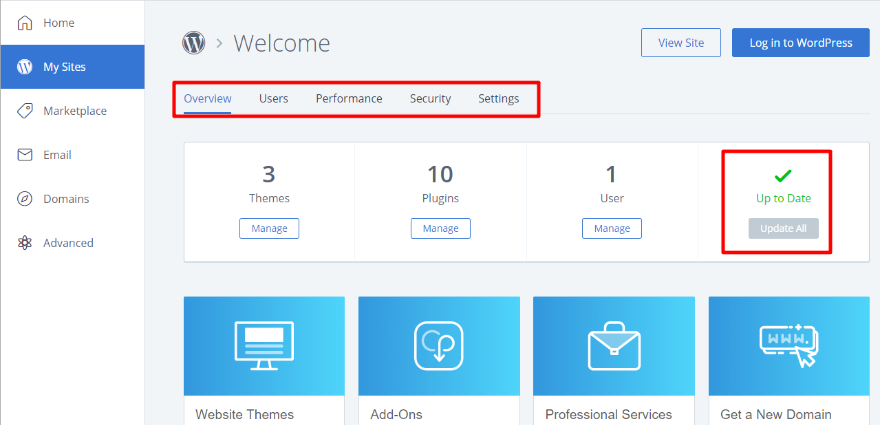Click the '3' themes count

pyautogui.click(x=269, y=175)
